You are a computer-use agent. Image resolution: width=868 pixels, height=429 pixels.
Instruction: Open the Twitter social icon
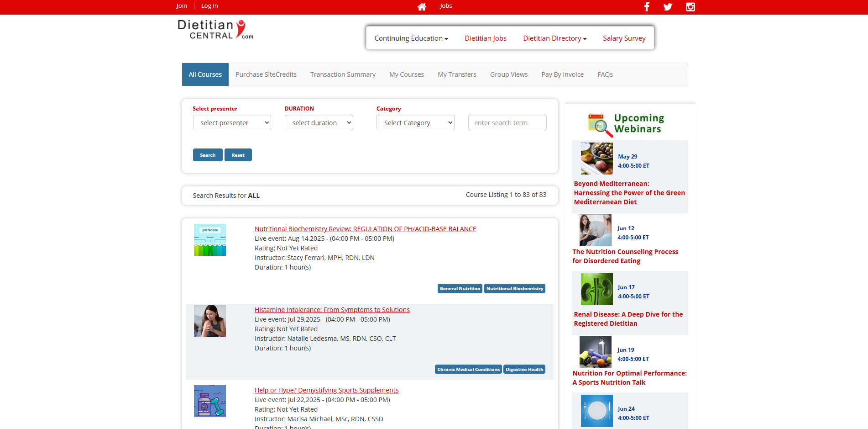click(x=668, y=6)
